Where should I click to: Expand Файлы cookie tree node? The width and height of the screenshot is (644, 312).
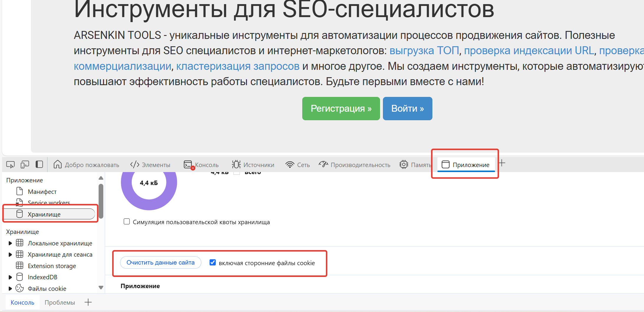[x=10, y=288]
